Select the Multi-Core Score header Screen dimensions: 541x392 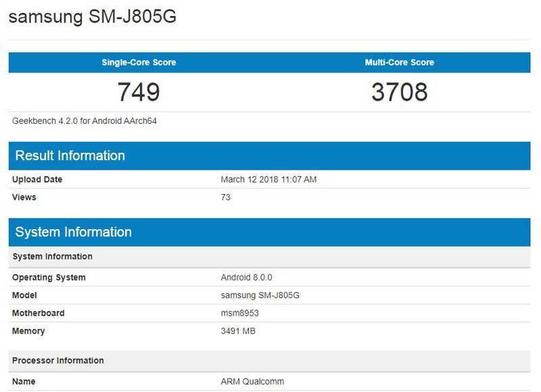click(399, 62)
